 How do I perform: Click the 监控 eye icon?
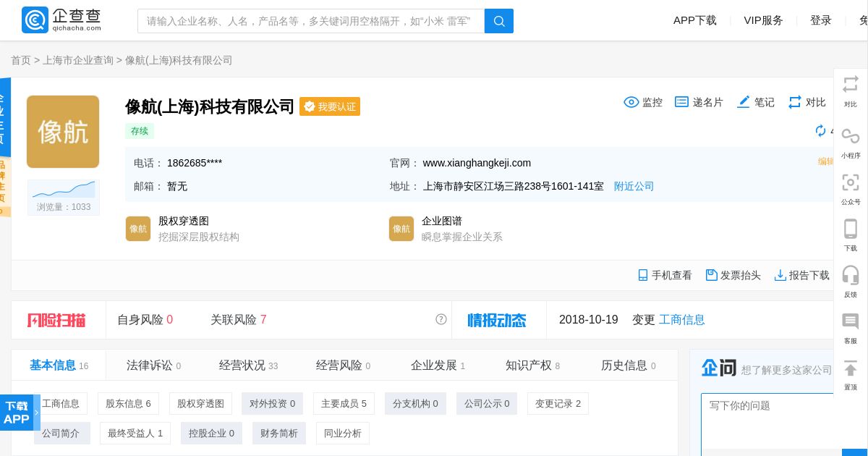click(x=631, y=102)
